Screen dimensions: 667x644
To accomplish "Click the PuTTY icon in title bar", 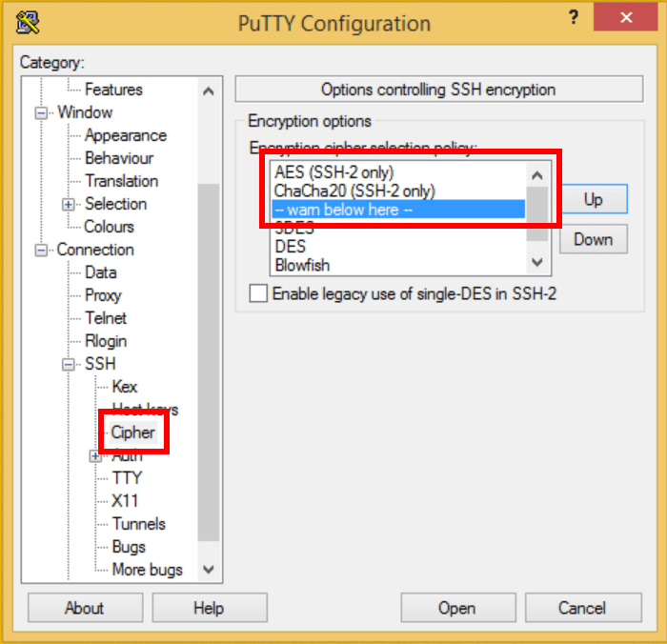I will coord(28,22).
